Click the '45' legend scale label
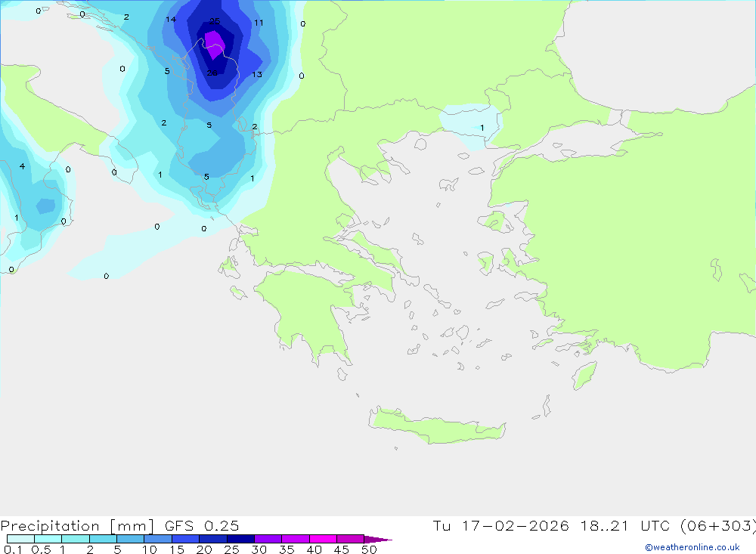 coord(342,549)
